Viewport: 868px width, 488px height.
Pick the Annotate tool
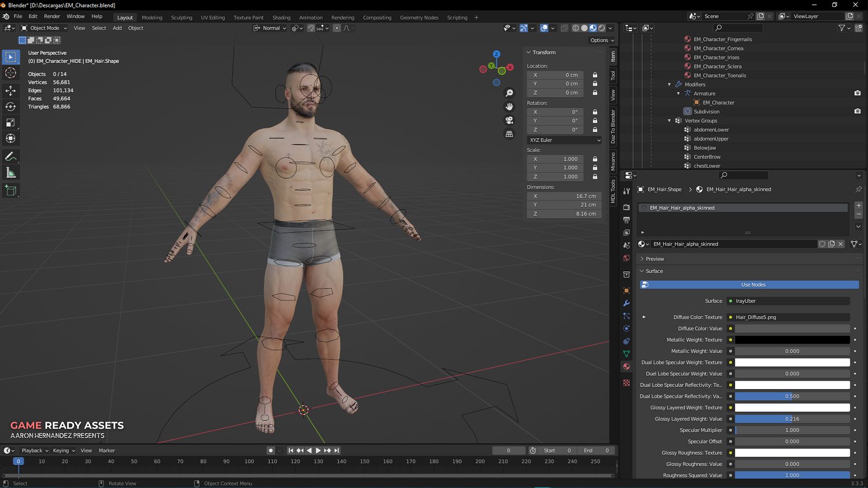coord(10,157)
